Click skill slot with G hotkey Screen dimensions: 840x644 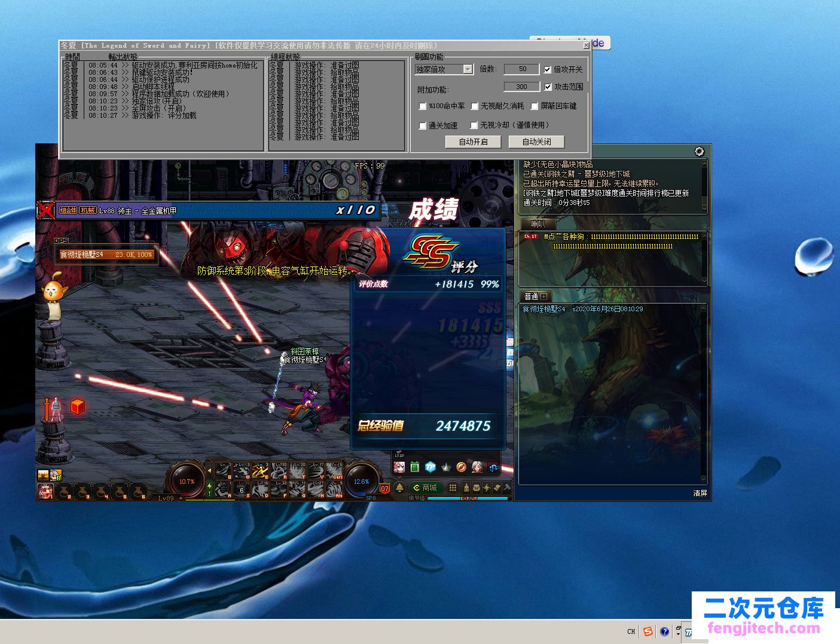298,489
